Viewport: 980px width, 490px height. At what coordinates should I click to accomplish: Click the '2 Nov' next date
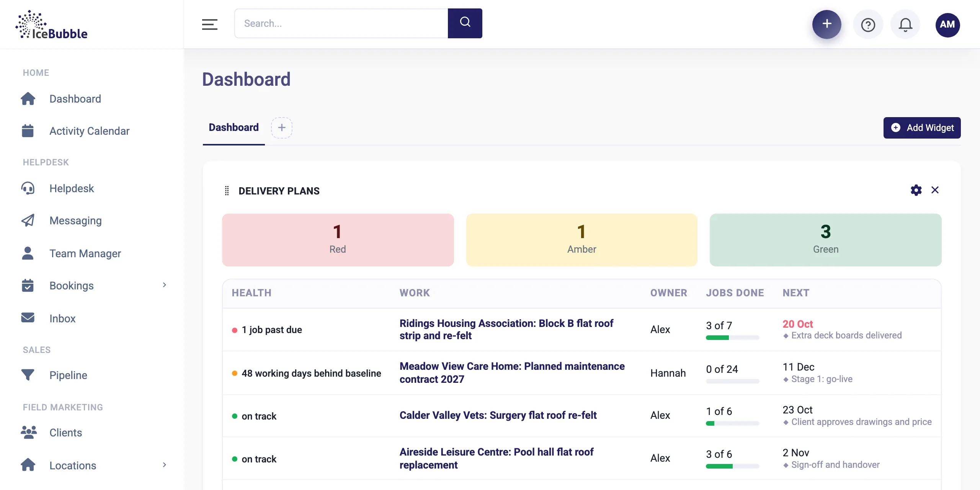pos(796,453)
